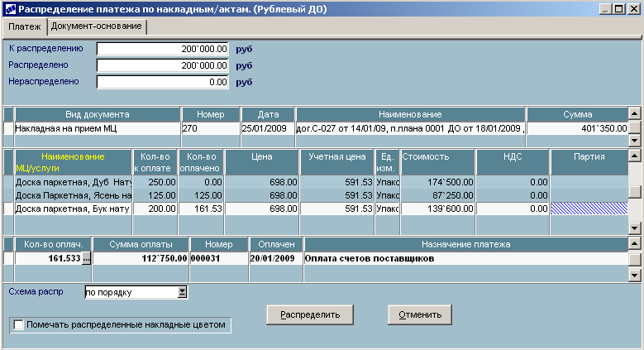Image resolution: width=644 pixels, height=350 pixels.
Task: Select row Доска паркетная, Дуб
Action: click(x=316, y=182)
